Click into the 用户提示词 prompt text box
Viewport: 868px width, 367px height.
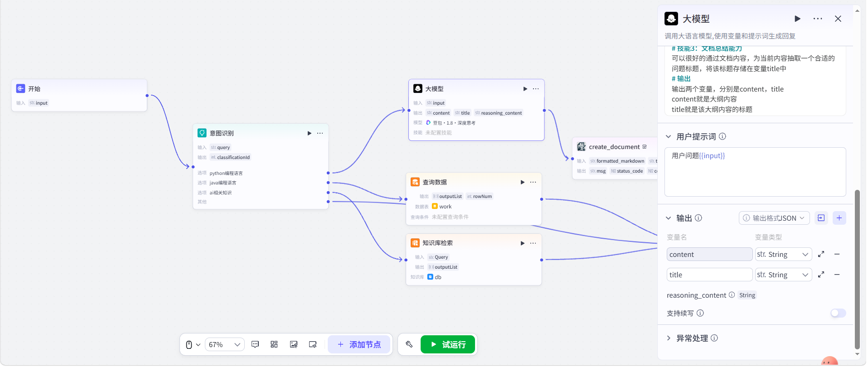[x=755, y=172]
